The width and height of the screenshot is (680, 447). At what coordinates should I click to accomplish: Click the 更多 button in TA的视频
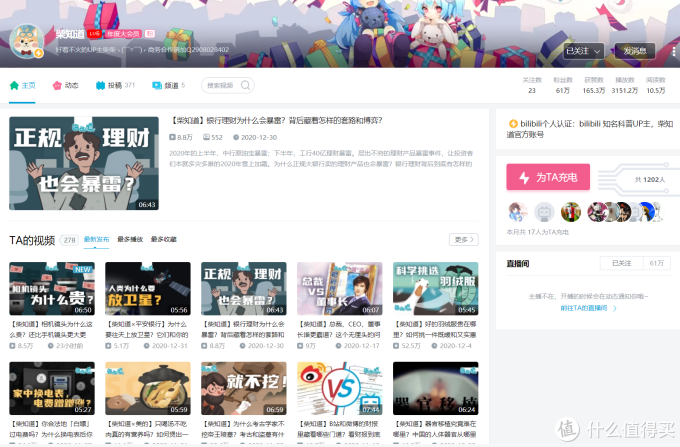464,240
